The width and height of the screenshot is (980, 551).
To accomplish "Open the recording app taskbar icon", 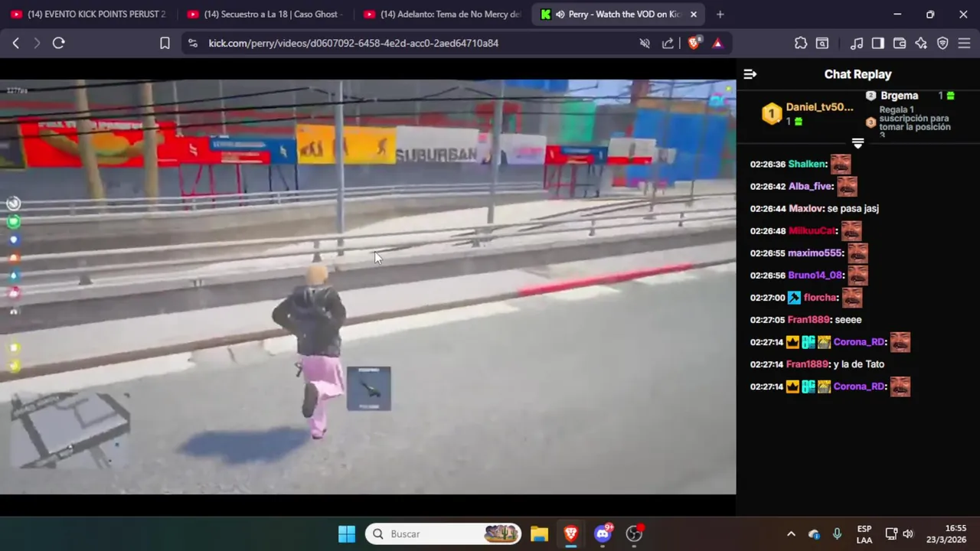I will (x=634, y=533).
